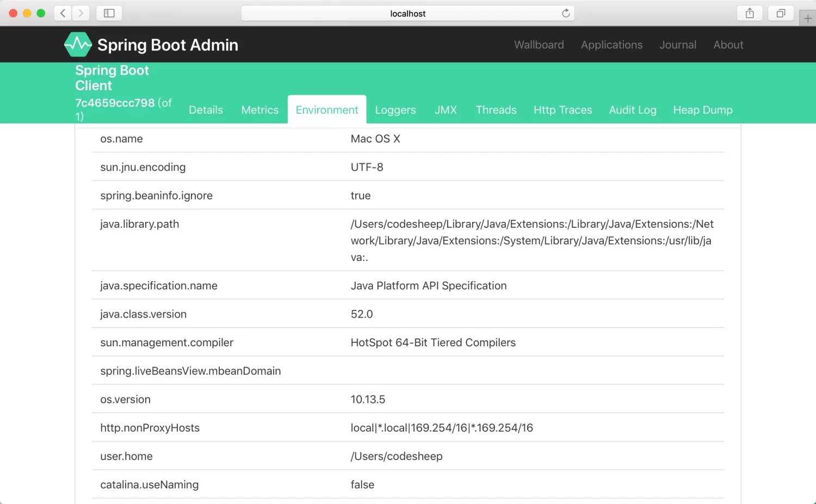Click the catalina.useNaming property
The image size is (816, 504).
(150, 484)
